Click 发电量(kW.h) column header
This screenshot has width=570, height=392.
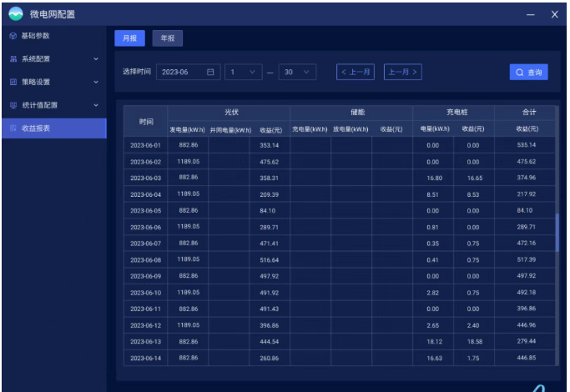point(187,129)
